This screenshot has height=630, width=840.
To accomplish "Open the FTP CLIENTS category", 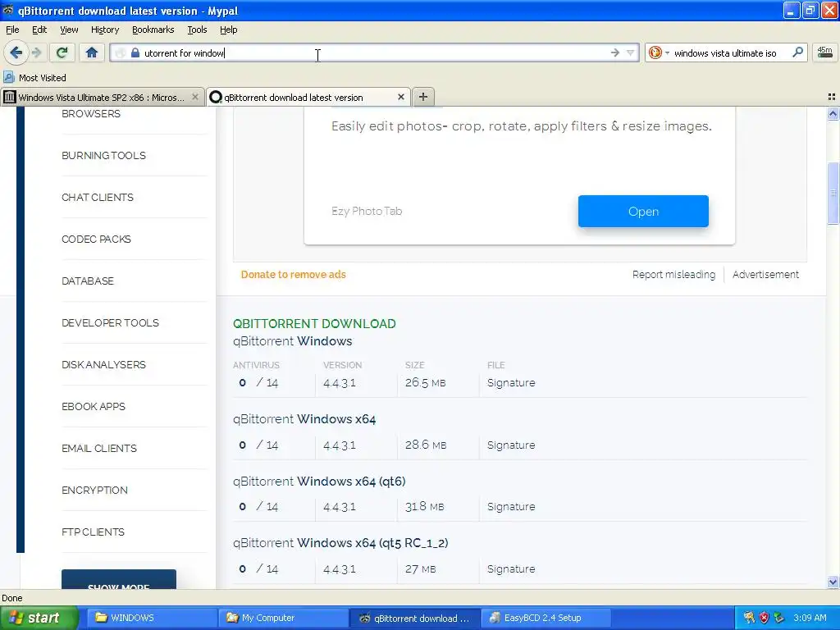I will pos(93,532).
